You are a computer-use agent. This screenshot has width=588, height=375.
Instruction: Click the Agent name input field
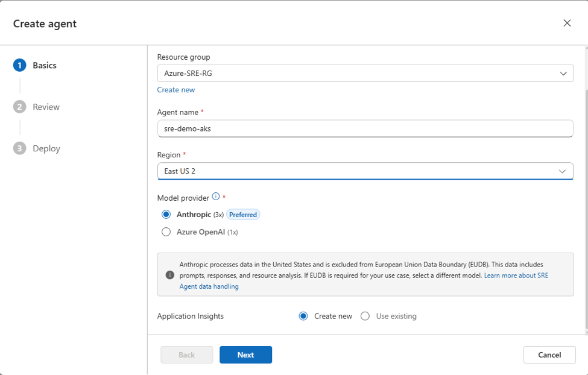[x=365, y=128]
